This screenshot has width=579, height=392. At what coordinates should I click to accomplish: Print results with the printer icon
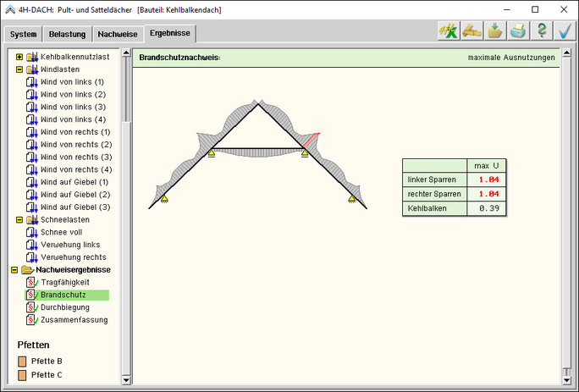[x=518, y=31]
